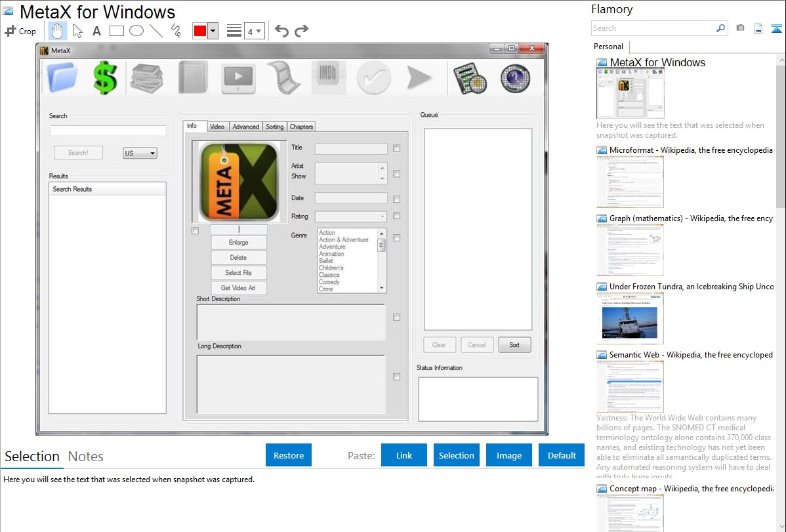786x532 pixels.
Task: Open the Under Frozen Tundra snapshot thumbnail
Action: click(x=630, y=318)
